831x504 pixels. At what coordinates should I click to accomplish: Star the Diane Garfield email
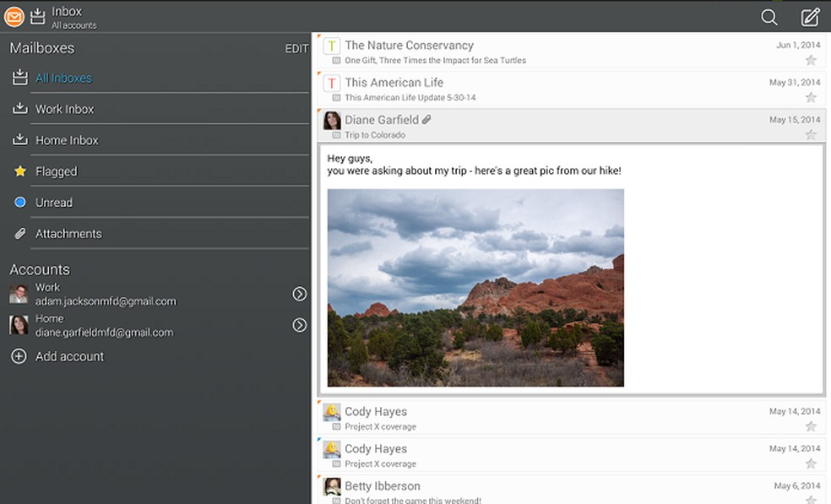click(x=811, y=134)
